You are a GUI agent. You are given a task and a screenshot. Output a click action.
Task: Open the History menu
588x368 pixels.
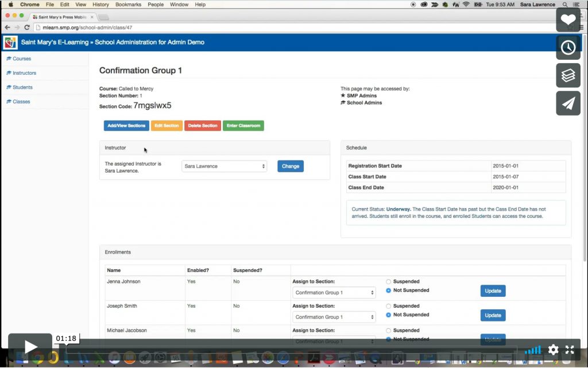coord(100,5)
